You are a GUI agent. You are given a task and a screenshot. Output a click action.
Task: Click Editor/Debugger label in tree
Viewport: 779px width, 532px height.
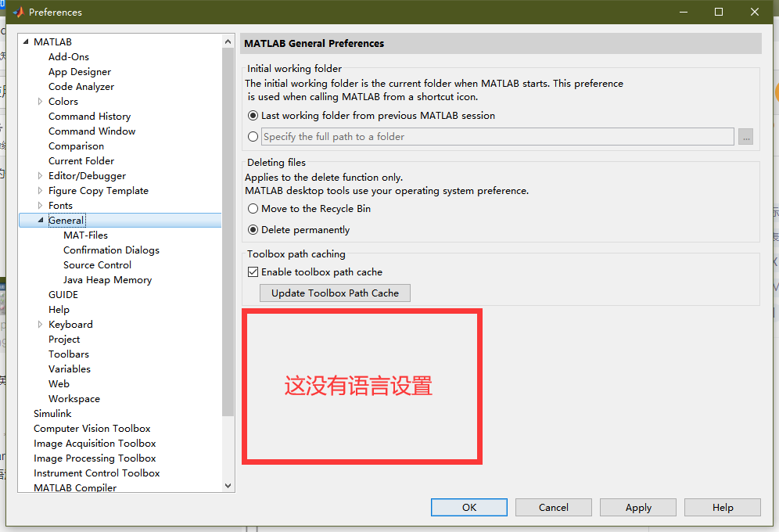pos(87,176)
